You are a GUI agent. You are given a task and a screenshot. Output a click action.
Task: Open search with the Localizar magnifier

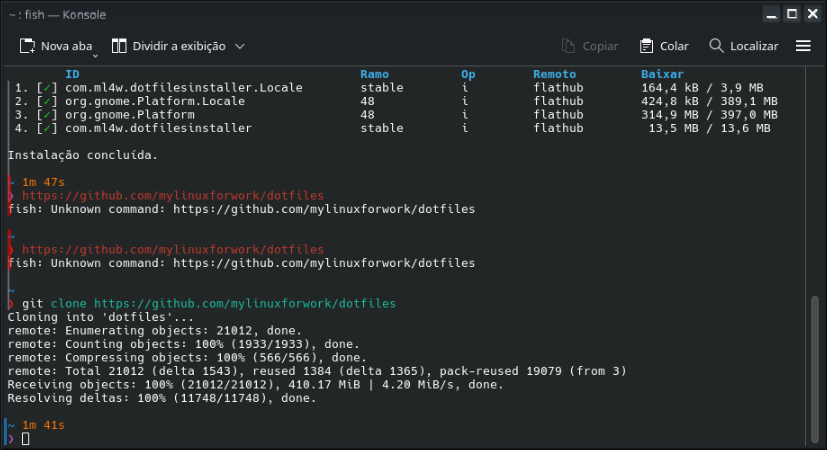pyautogui.click(x=716, y=46)
